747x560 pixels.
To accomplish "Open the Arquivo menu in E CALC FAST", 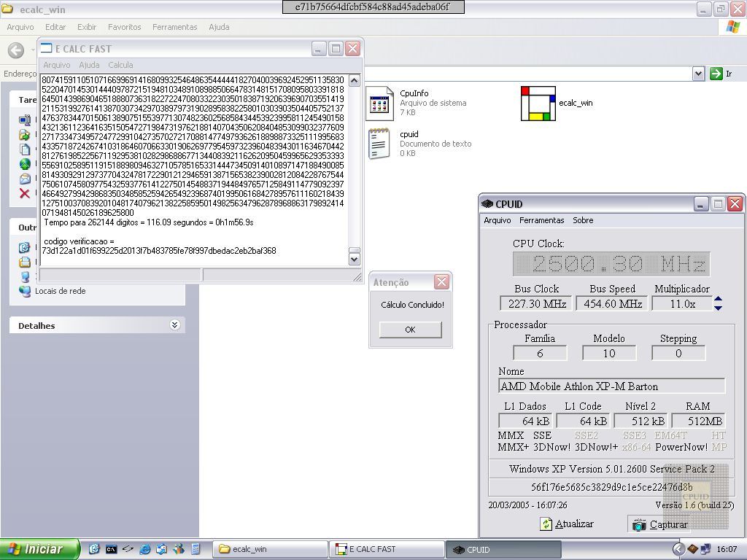I will pyautogui.click(x=57, y=65).
